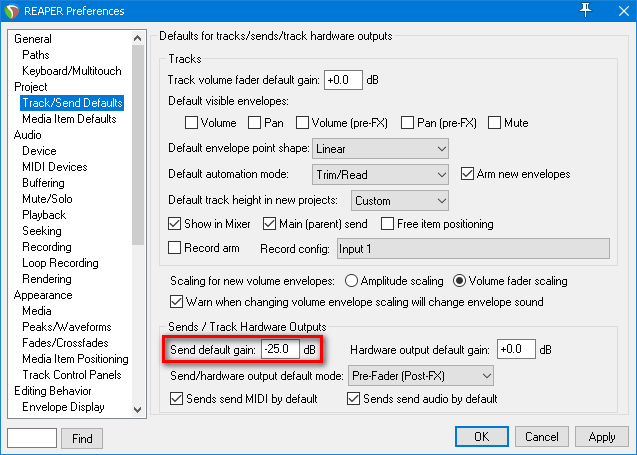Image resolution: width=637 pixels, height=455 pixels.
Task: Click Hardware output default gain field
Action: [x=516, y=349]
